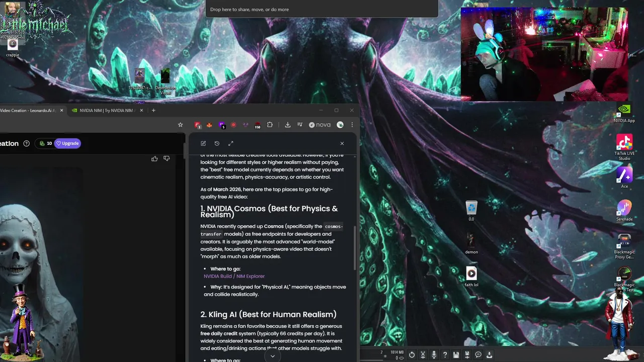Click the scroll-down chevron in chat

(x=273, y=356)
